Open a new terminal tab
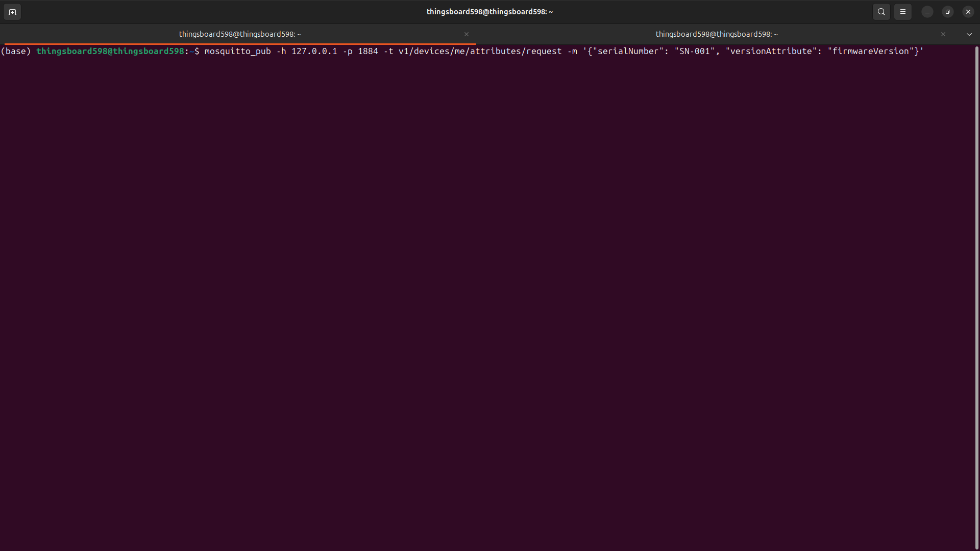980x551 pixels. (12, 12)
